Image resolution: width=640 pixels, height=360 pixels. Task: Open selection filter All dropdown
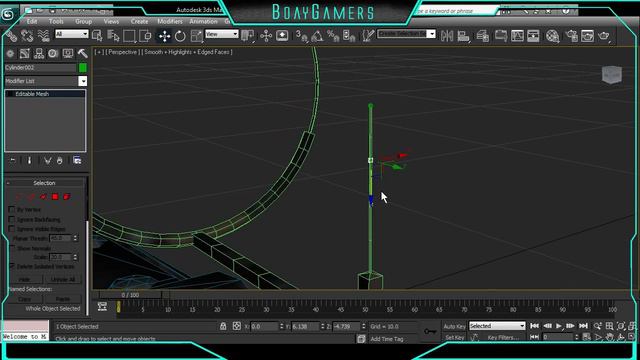click(71, 34)
